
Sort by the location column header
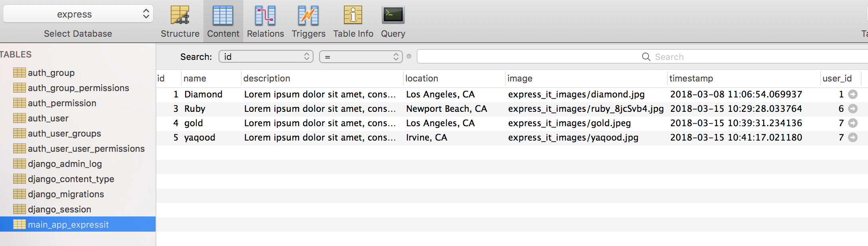(454, 78)
